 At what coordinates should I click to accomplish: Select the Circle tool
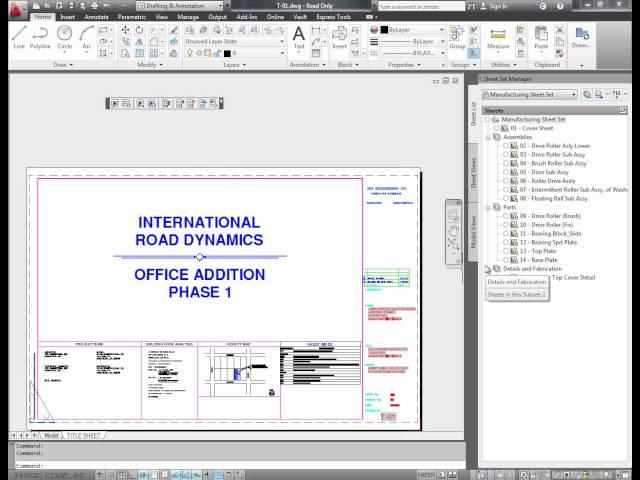coord(64,37)
